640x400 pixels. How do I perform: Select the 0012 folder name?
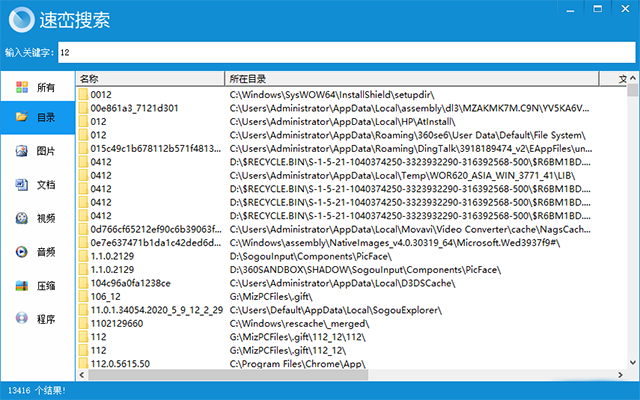(101, 95)
